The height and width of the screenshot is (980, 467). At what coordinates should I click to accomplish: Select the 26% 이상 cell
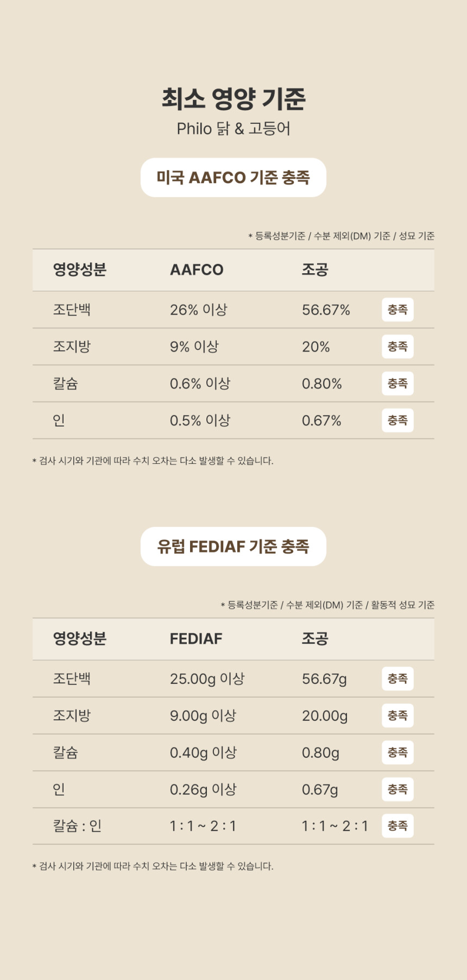[x=199, y=310]
